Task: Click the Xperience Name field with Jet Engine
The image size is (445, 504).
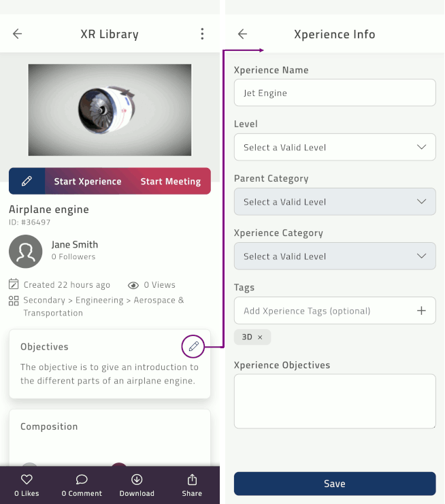Action: pos(335,93)
